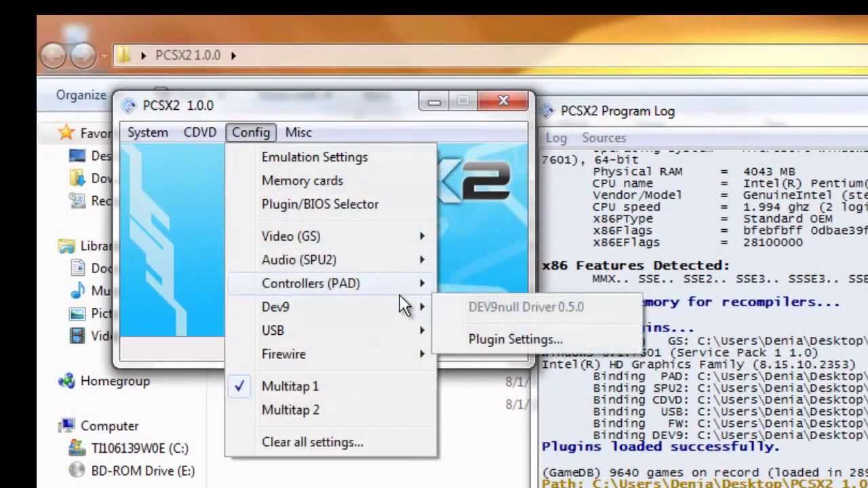Expand the USB submenu

[331, 331]
